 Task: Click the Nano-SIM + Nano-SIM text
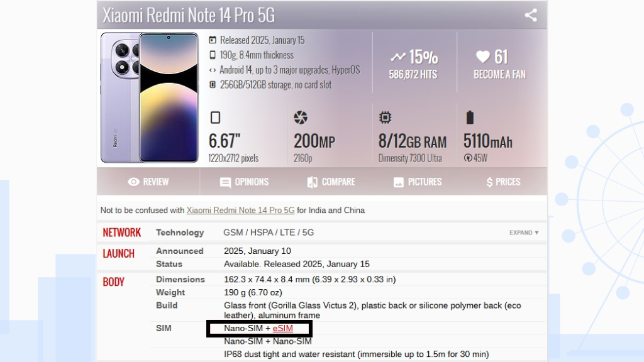tap(268, 341)
